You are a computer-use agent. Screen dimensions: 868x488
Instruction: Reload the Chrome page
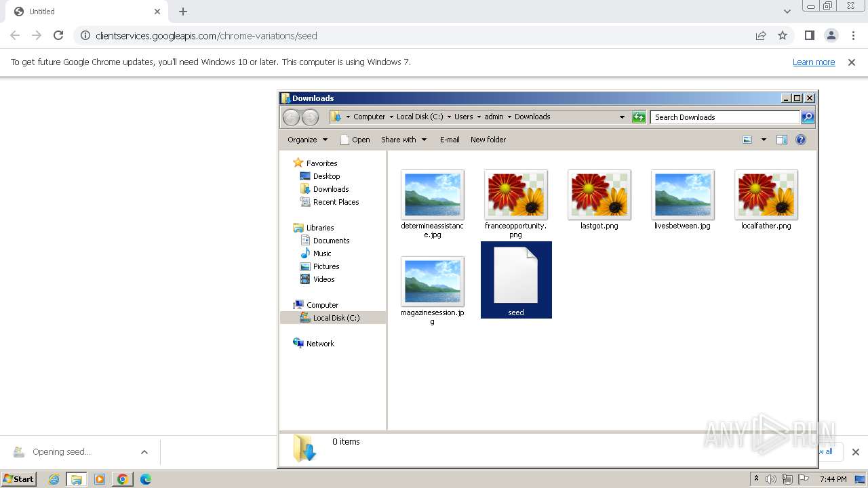point(58,35)
